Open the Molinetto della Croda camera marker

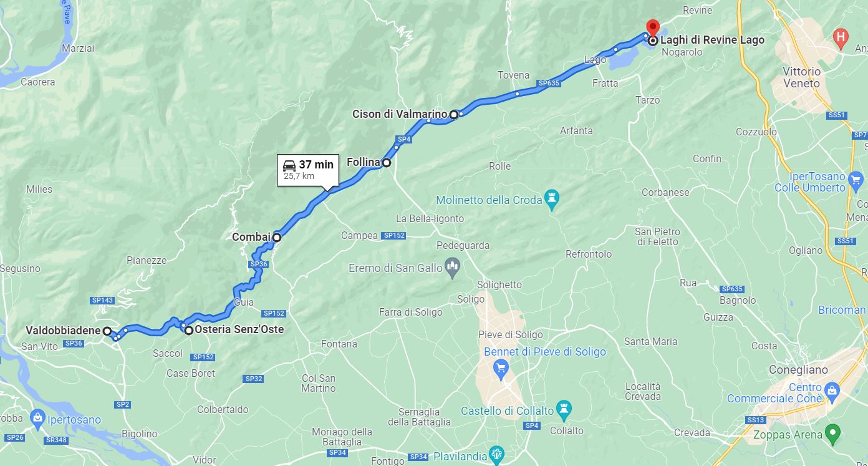coord(552,200)
